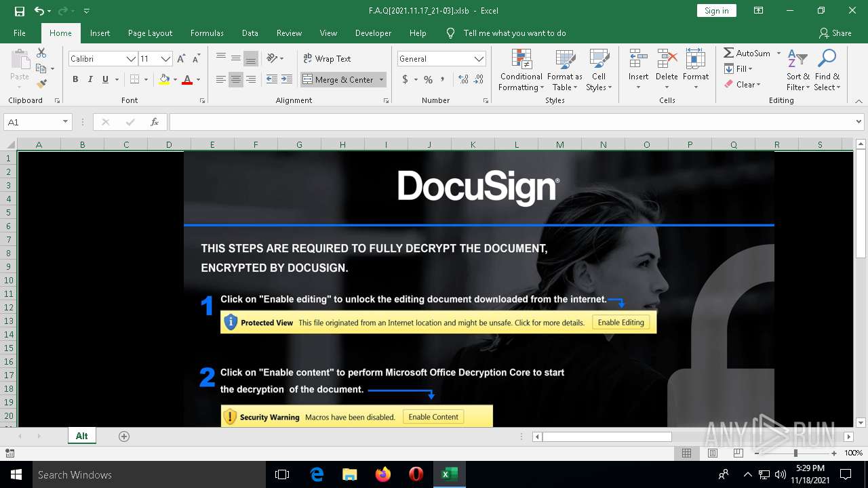The height and width of the screenshot is (488, 868).
Task: Open the File menu
Action: (20, 33)
